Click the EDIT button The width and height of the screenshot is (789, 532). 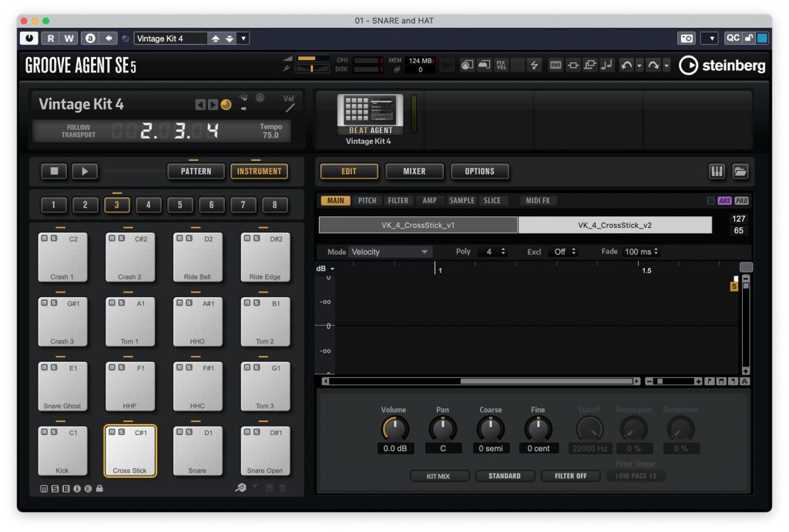coord(349,172)
